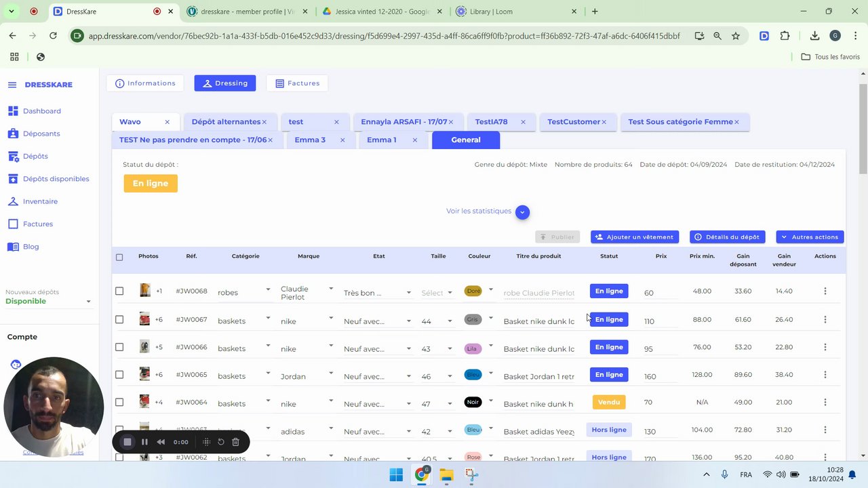Click the photo thumbnail for #JW0065
The height and width of the screenshot is (488, 868).
point(144,374)
